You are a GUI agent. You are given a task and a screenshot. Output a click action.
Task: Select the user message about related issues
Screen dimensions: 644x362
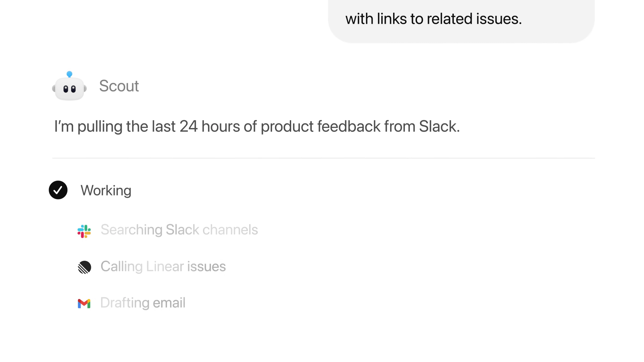(433, 19)
